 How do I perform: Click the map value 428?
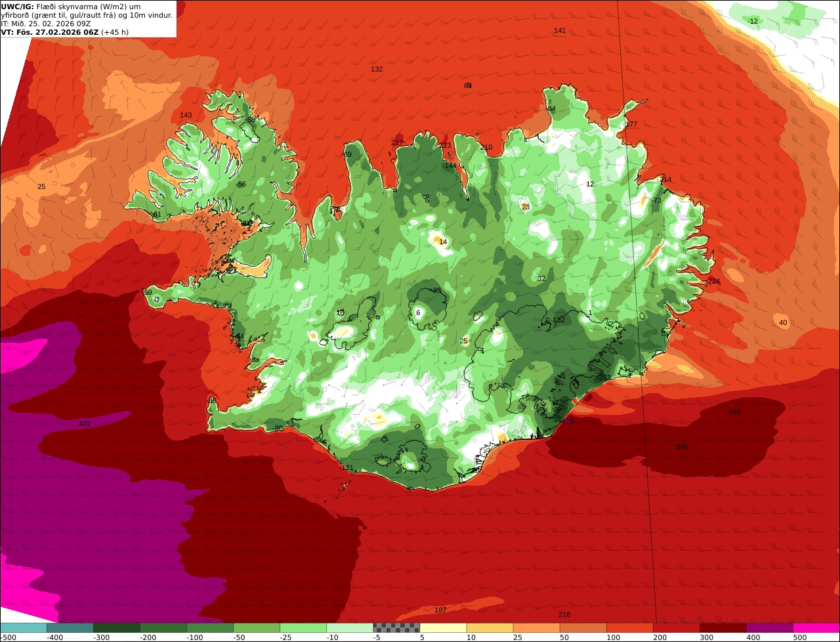coord(568,421)
